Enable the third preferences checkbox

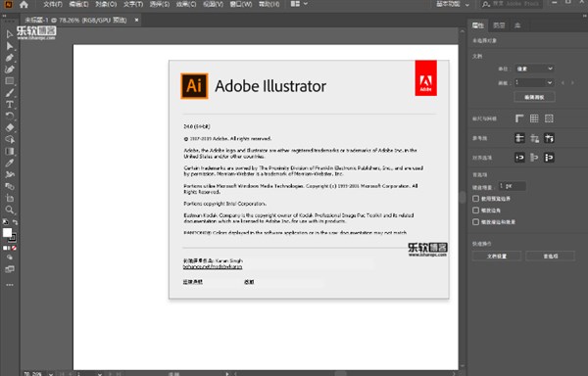click(476, 222)
